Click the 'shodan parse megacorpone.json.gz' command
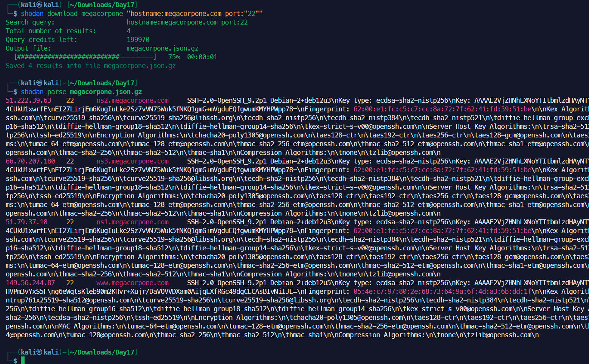The height and width of the screenshot is (364, 589). [81, 92]
